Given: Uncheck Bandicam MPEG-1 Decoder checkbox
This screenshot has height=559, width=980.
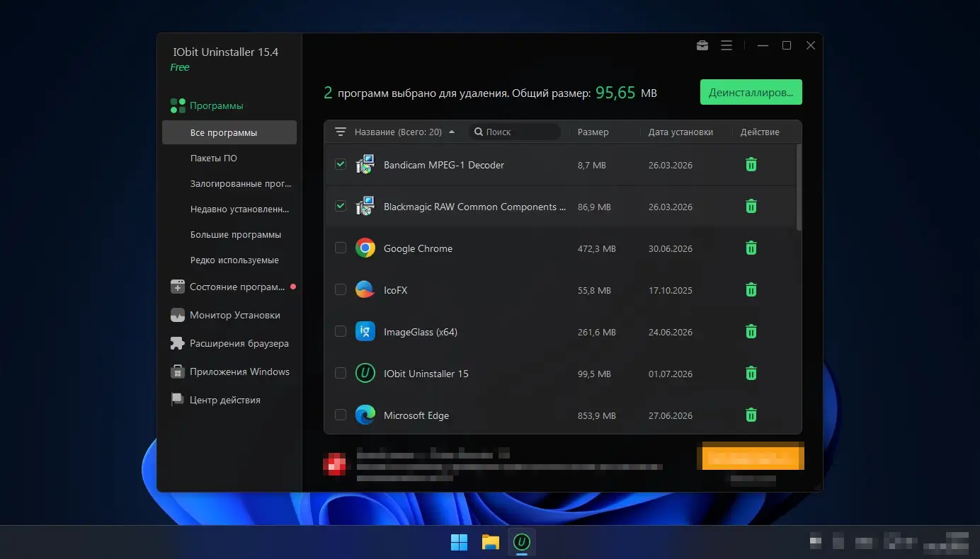Looking at the screenshot, I should (341, 164).
